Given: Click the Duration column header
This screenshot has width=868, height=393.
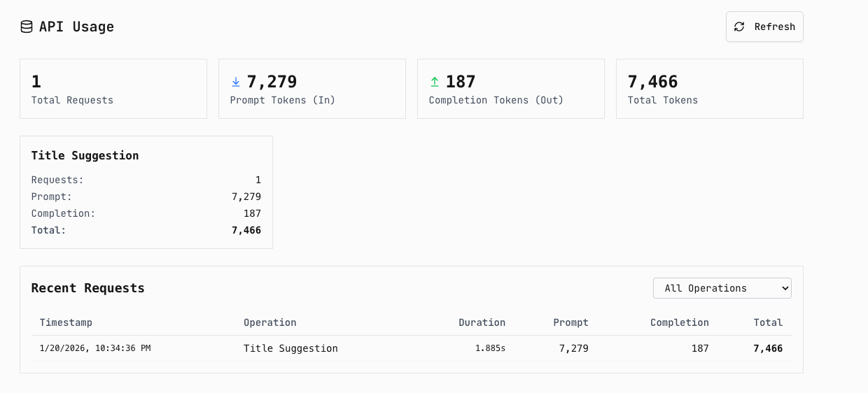Looking at the screenshot, I should pos(482,322).
